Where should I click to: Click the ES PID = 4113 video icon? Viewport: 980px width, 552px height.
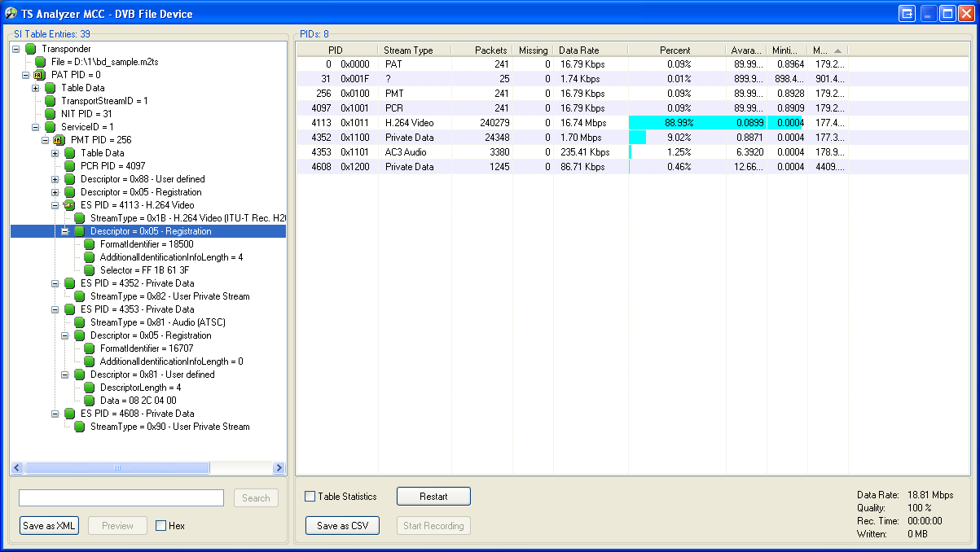[x=69, y=205]
